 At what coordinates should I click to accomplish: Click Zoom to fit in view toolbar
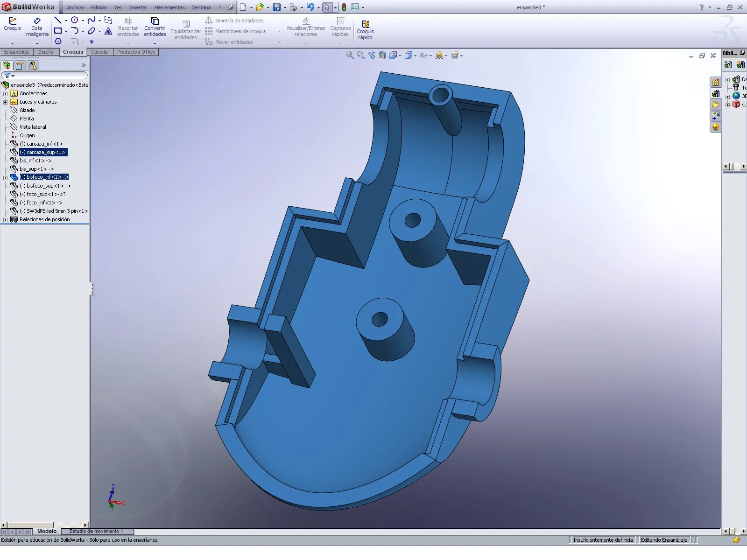(x=350, y=55)
